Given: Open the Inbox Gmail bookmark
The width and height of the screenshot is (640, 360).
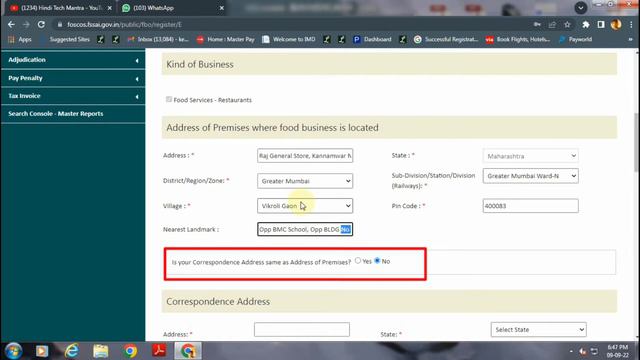Looking at the screenshot, I should click(x=158, y=39).
